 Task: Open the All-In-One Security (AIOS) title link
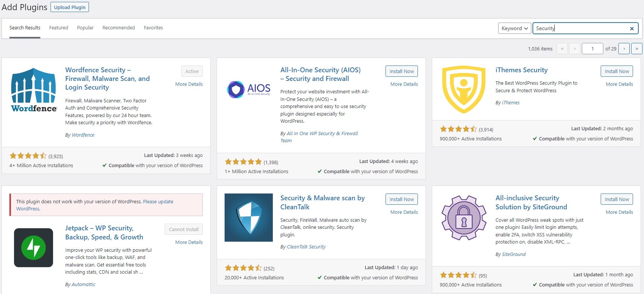pos(320,74)
